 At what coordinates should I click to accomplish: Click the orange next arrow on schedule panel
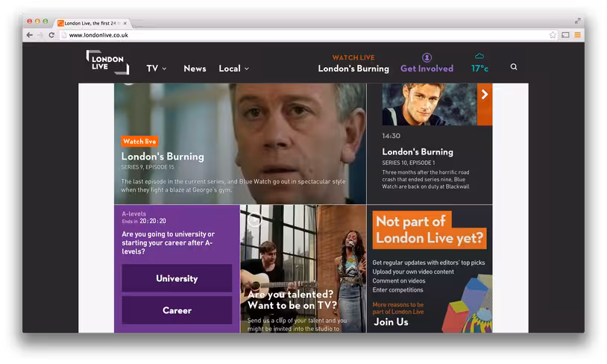(485, 104)
